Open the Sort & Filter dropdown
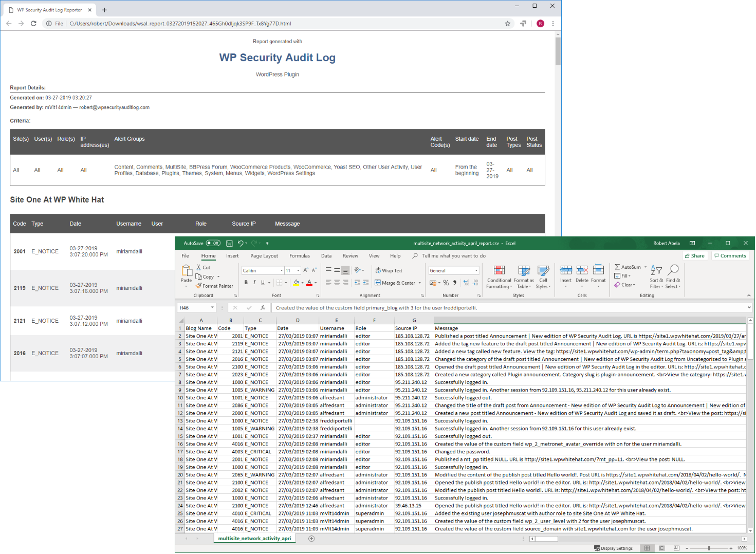Viewport: 756px width, 554px height. click(656, 277)
